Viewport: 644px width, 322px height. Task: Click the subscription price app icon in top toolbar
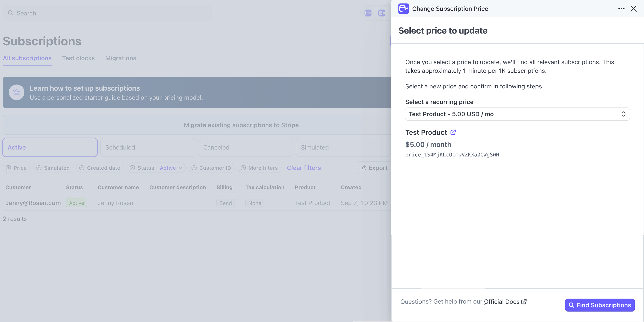pyautogui.click(x=368, y=13)
